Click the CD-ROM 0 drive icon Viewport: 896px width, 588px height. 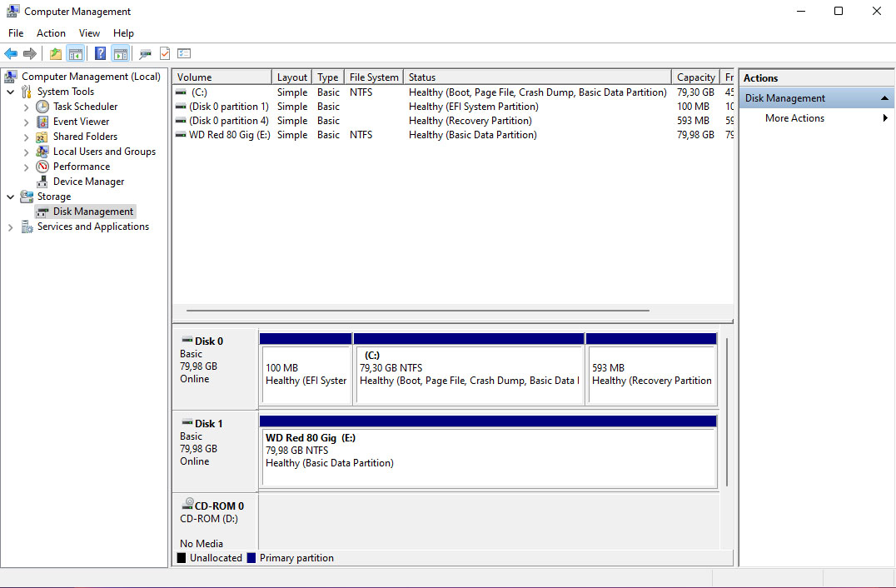click(x=187, y=503)
